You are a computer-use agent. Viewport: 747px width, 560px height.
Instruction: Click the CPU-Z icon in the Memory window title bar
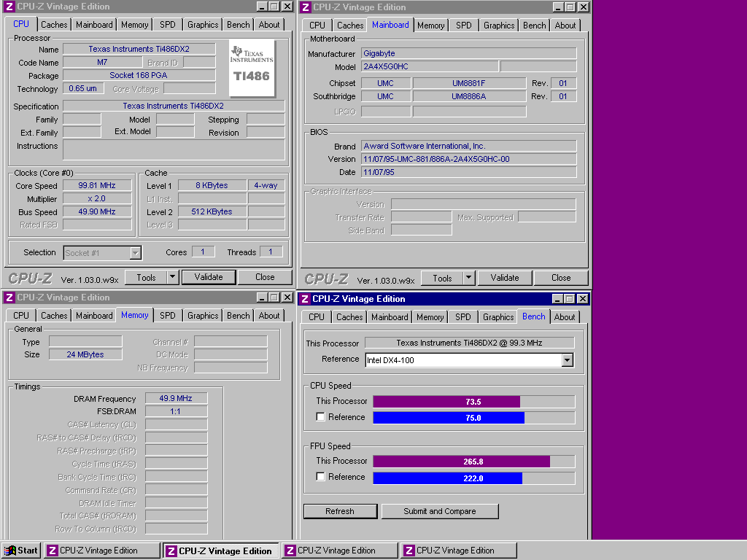pos(9,297)
